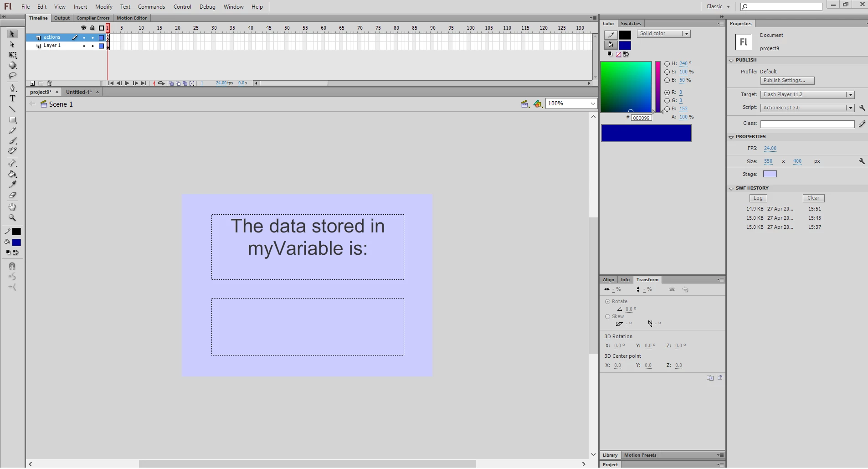Activate the Hand tool

12,207
